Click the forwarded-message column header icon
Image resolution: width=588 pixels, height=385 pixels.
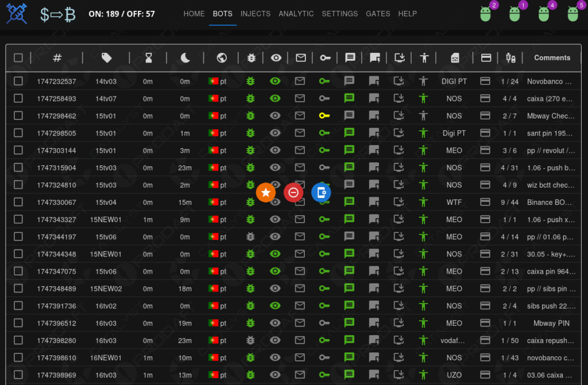[375, 58]
